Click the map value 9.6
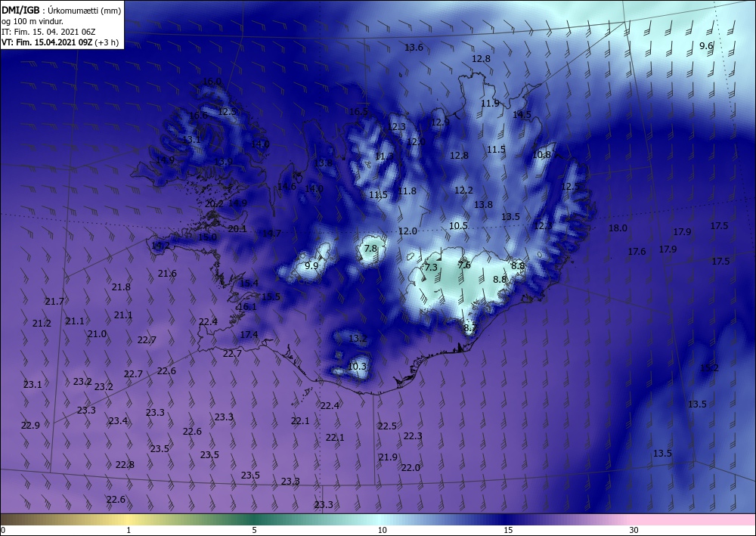This screenshot has height=536, width=756. [706, 46]
